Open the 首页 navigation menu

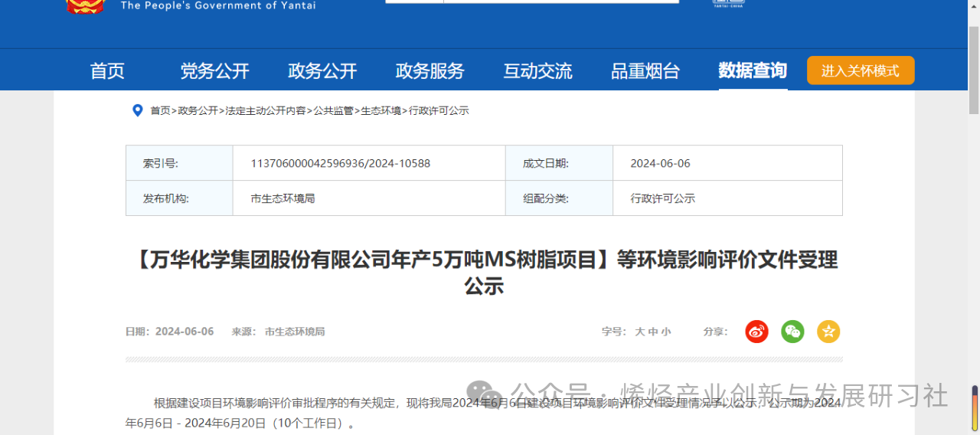[x=107, y=71]
